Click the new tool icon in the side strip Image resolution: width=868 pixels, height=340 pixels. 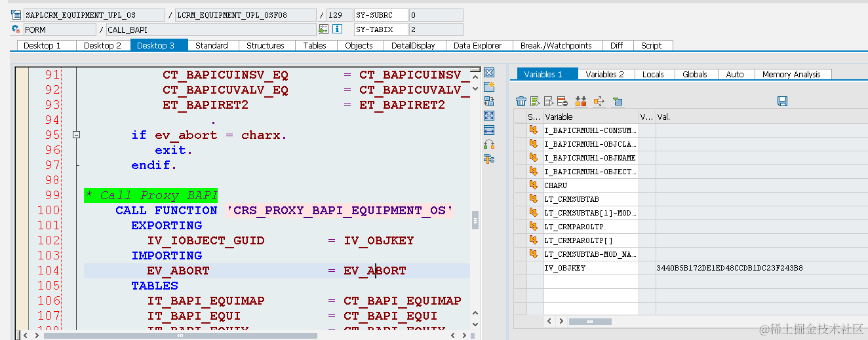click(x=489, y=86)
